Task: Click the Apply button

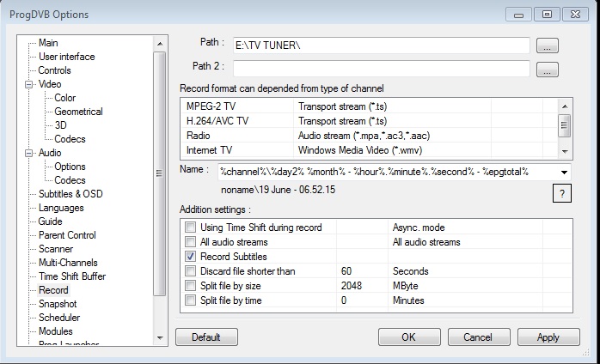Action: pos(548,337)
